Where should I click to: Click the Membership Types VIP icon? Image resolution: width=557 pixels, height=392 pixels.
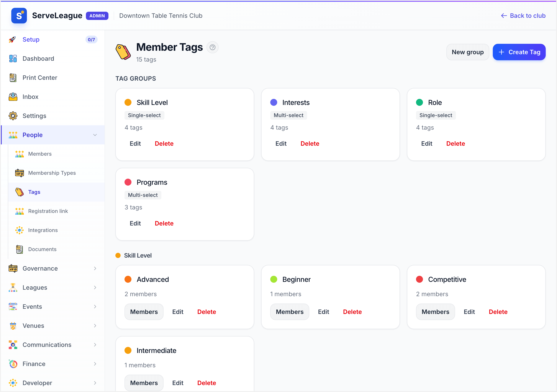19,173
